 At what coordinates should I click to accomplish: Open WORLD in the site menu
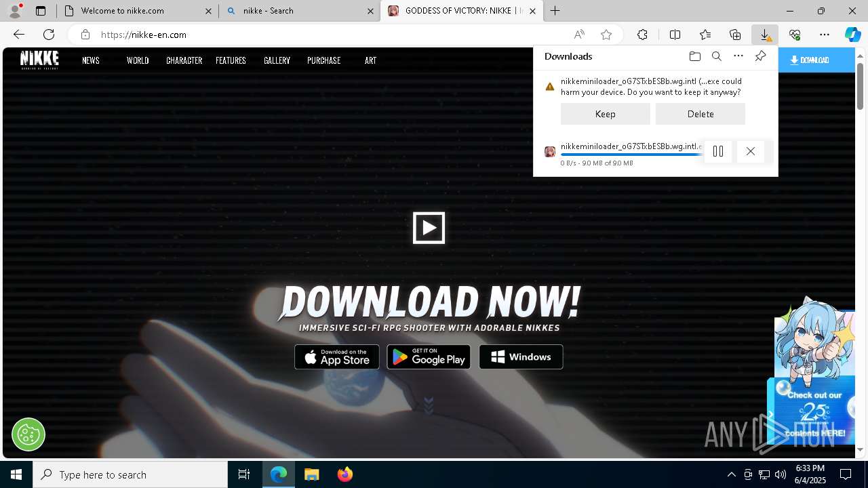point(138,60)
